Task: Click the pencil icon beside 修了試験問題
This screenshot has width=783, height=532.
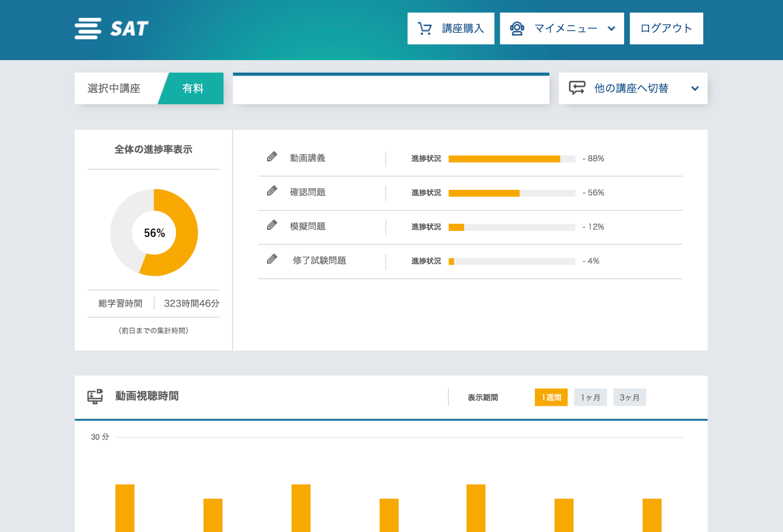Action: click(272, 259)
